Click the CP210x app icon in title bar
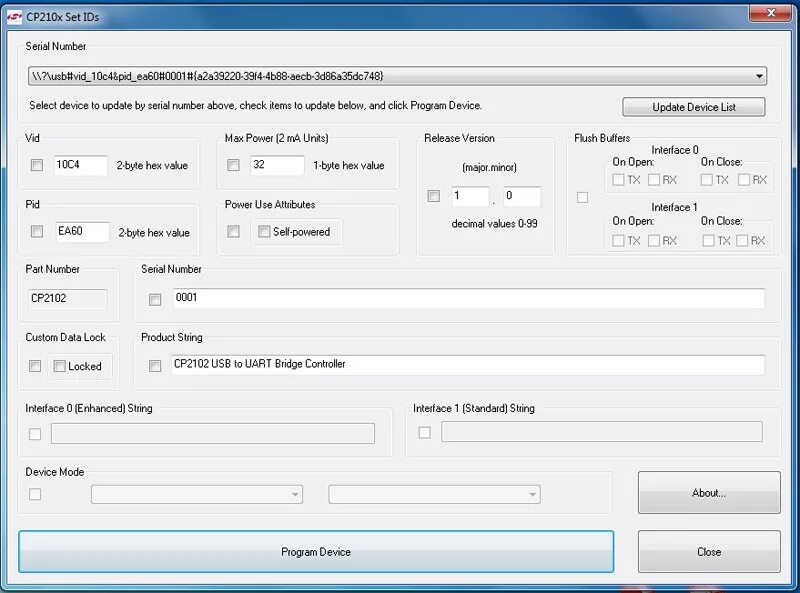Viewport: 800px width, 593px height. coord(14,17)
